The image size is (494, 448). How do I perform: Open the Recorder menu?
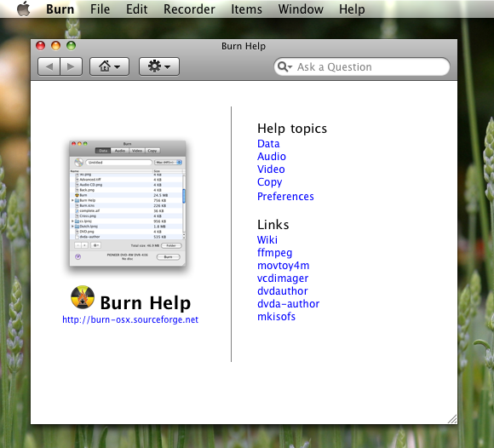pos(189,9)
